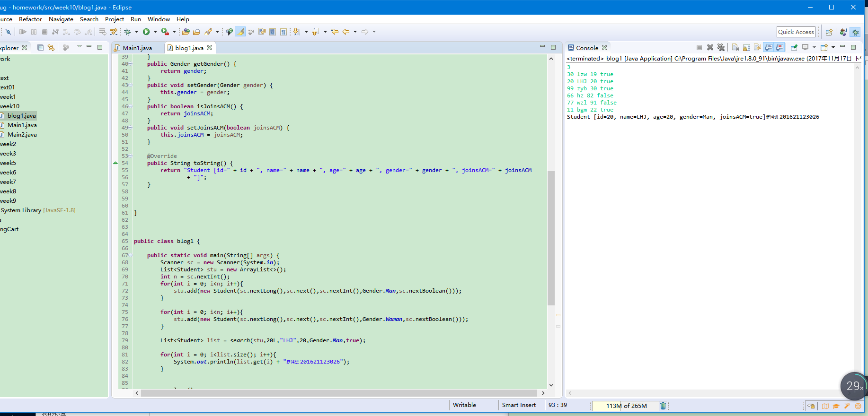Select Main2.java in Package Explorer
Screen dimensions: 868x416
pos(22,135)
